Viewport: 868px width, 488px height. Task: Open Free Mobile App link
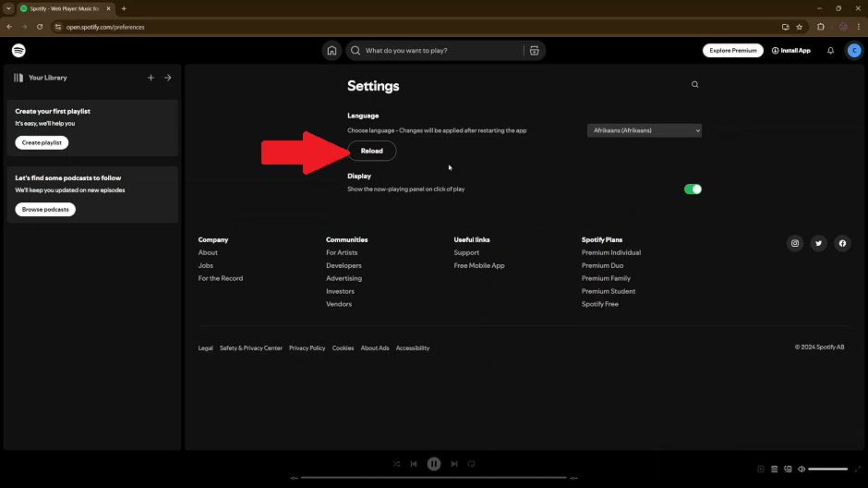click(x=479, y=265)
